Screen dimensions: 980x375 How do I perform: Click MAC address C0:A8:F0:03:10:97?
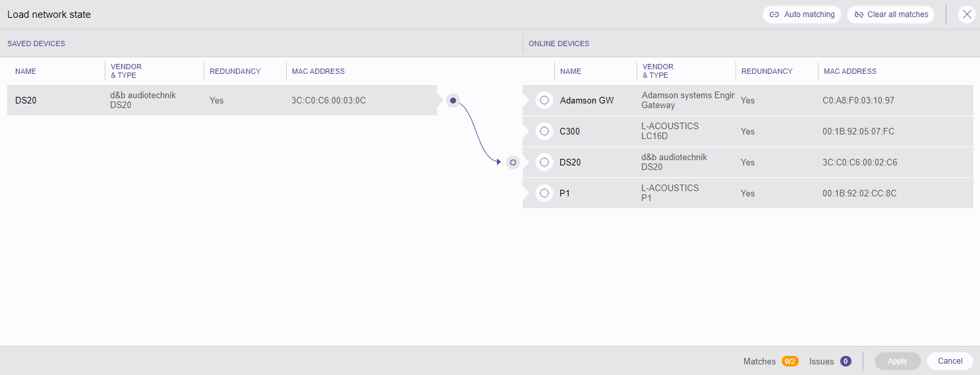coord(859,101)
